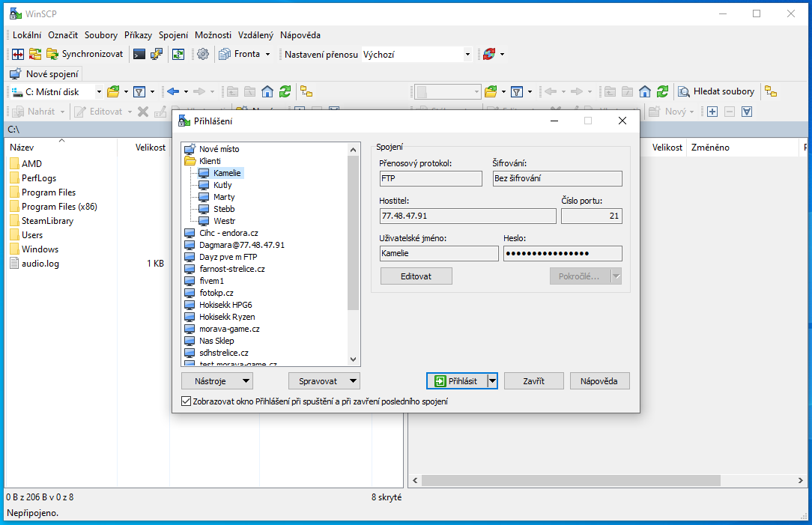Image resolution: width=812 pixels, height=525 pixels.
Task: Open the Nástroje dropdown button
Action: pos(216,381)
